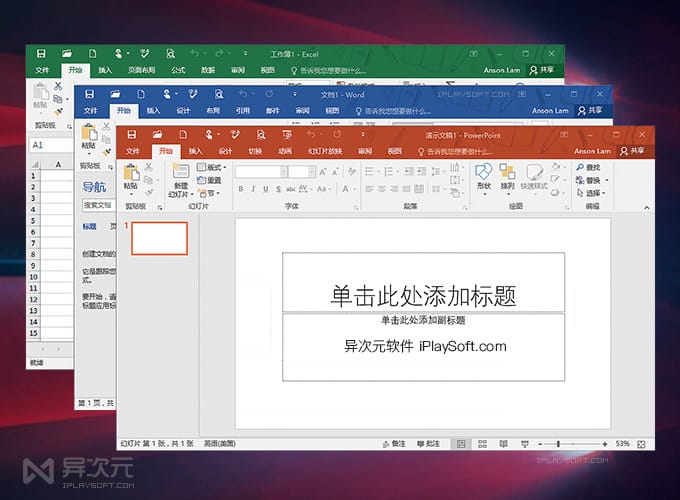This screenshot has height=500, width=680.
Task: Click the fit slide to window icon
Action: pyautogui.click(x=641, y=444)
